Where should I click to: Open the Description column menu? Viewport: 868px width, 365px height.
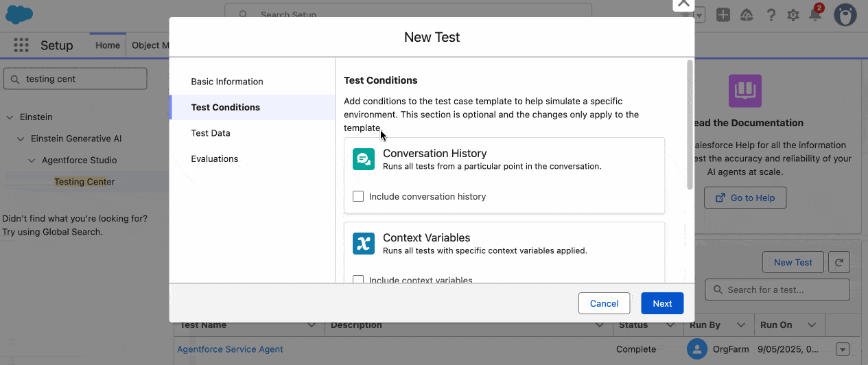click(599, 325)
